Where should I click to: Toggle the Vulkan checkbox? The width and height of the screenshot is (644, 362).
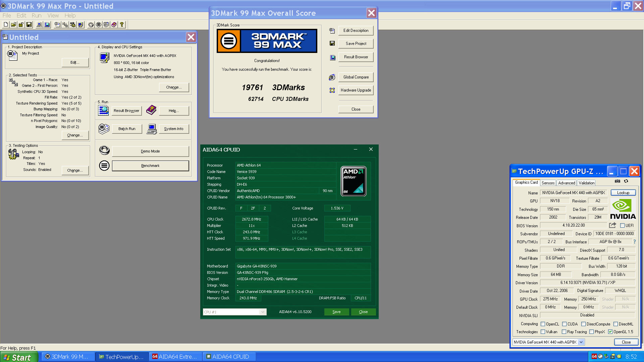coord(543,332)
